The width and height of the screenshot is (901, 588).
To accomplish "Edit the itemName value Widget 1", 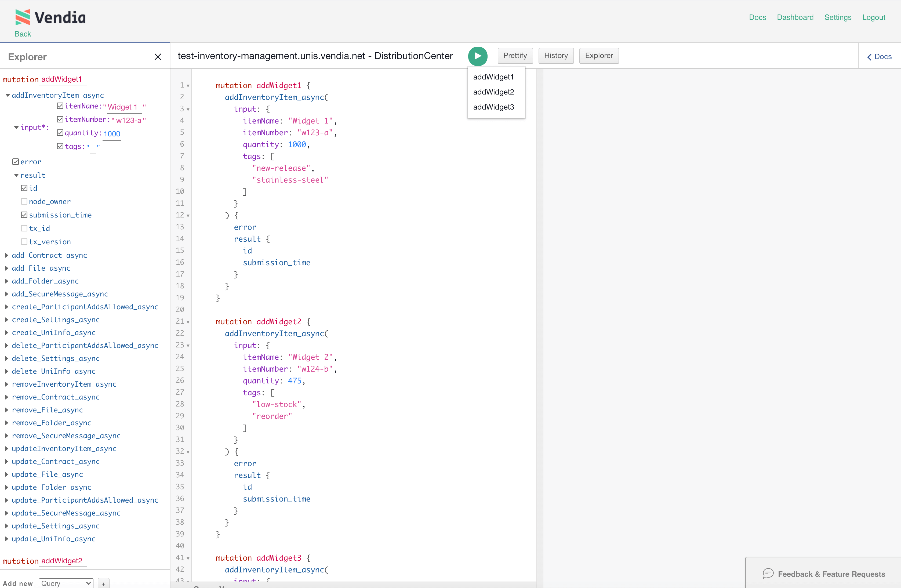I will click(x=124, y=107).
